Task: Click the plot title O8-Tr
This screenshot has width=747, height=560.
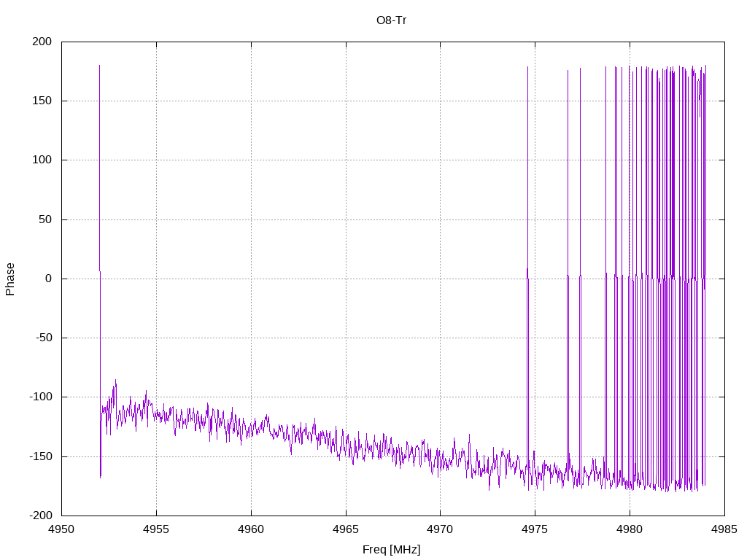Action: pyautogui.click(x=391, y=20)
